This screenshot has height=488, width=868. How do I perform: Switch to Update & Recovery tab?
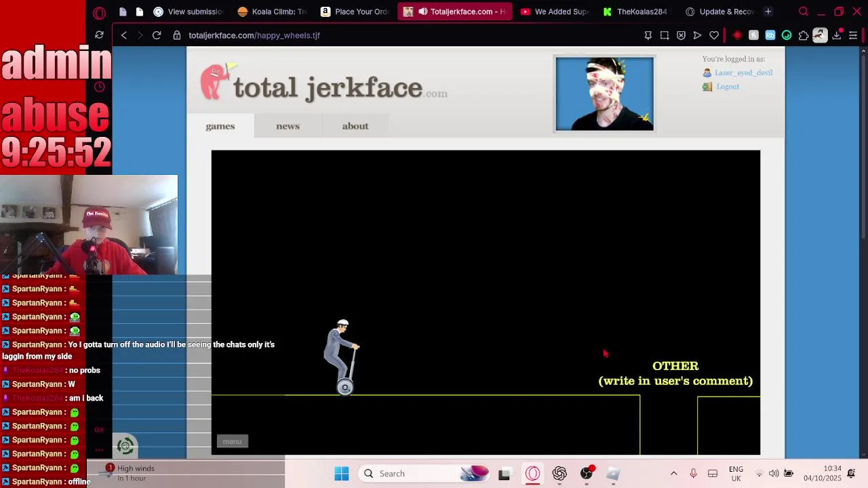click(x=719, y=12)
